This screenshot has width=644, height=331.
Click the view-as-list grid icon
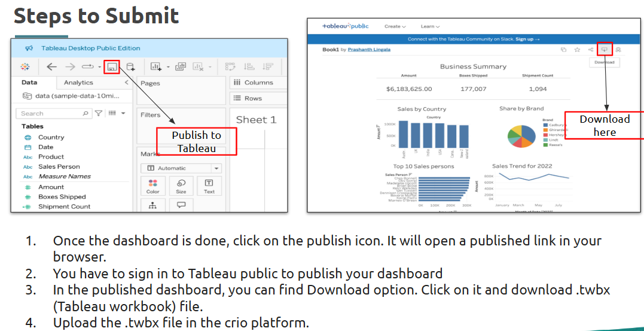point(112,113)
